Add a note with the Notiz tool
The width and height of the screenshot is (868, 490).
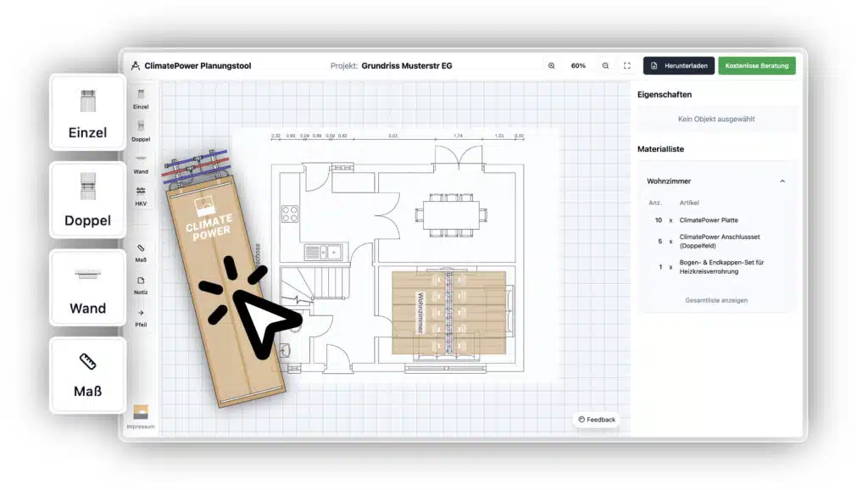tap(141, 284)
